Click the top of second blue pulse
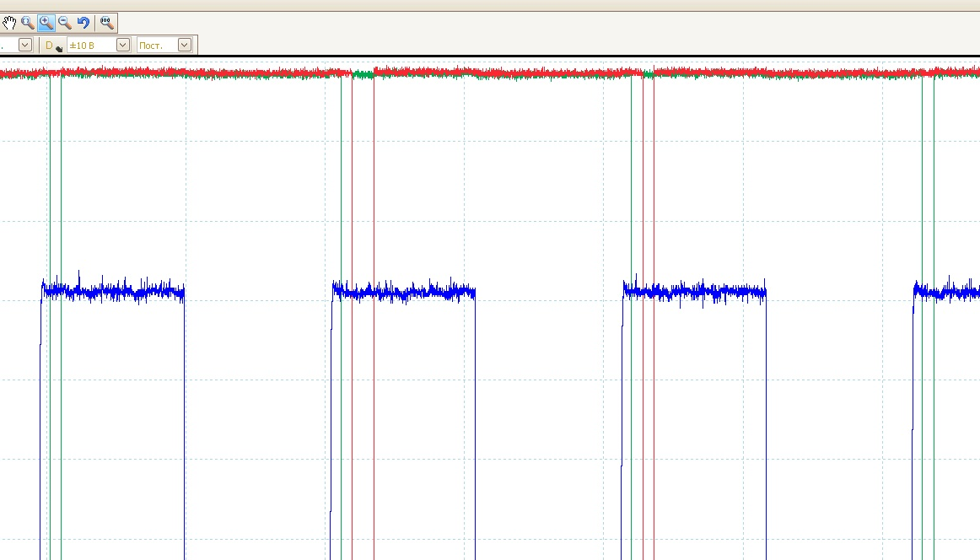980x560 pixels. point(405,293)
